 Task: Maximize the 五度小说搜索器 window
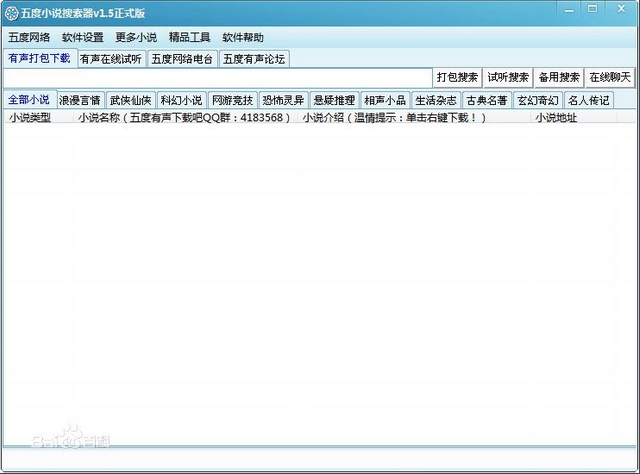(593, 9)
